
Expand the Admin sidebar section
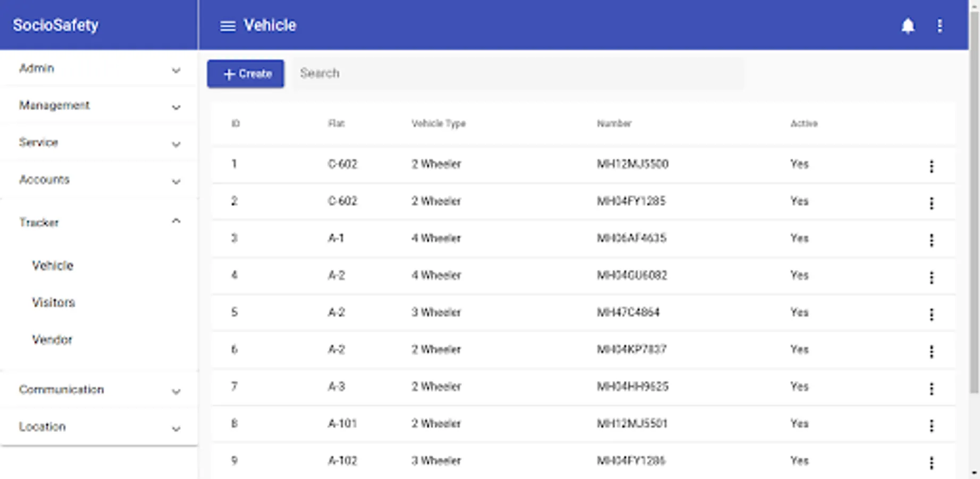coord(99,69)
